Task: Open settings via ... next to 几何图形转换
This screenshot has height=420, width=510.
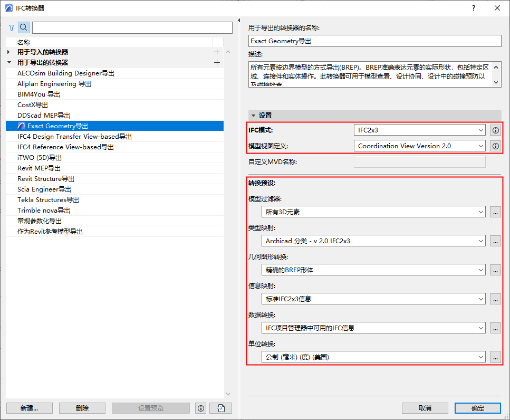Action: (495, 270)
